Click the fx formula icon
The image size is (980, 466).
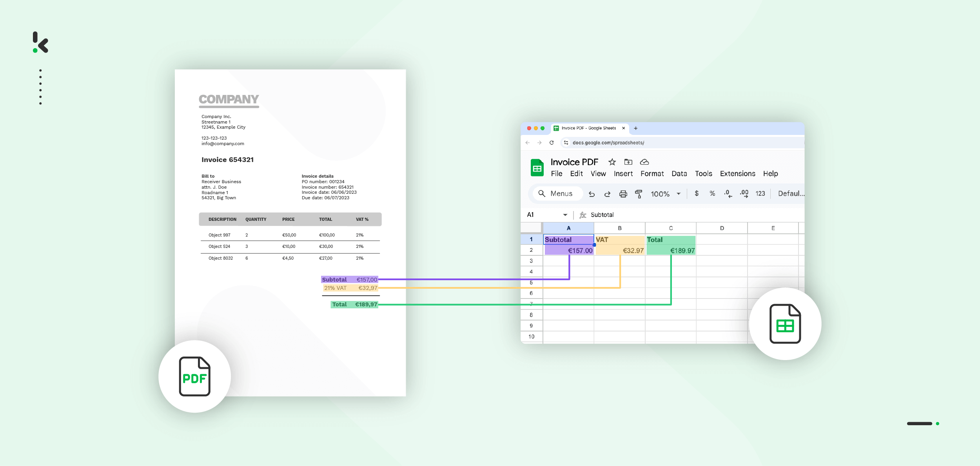coord(583,215)
